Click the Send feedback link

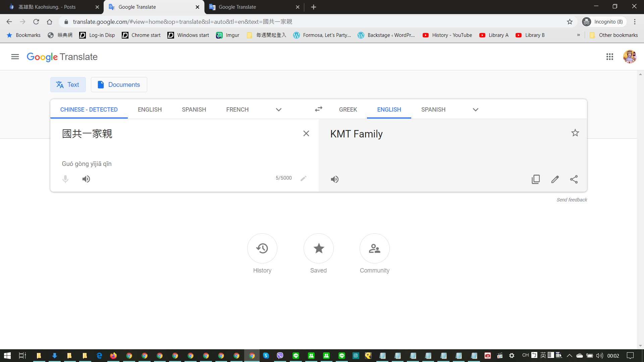572,200
